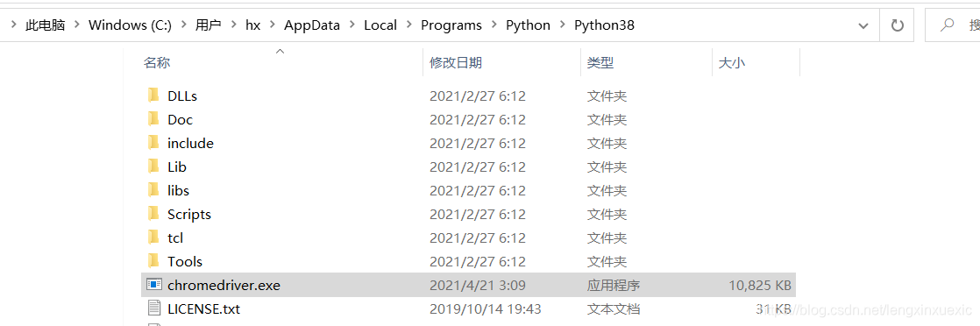The image size is (980, 326).
Task: Expand the chevron after Windows (C:) breadcrumb
Action: click(184, 25)
